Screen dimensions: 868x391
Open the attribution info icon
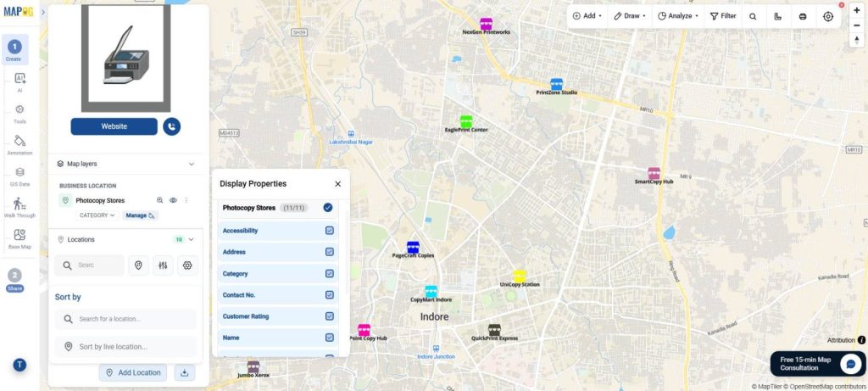[x=861, y=340]
